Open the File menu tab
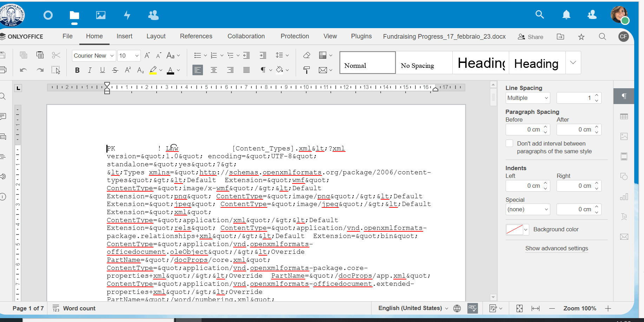This screenshot has height=322, width=644. 67,36
